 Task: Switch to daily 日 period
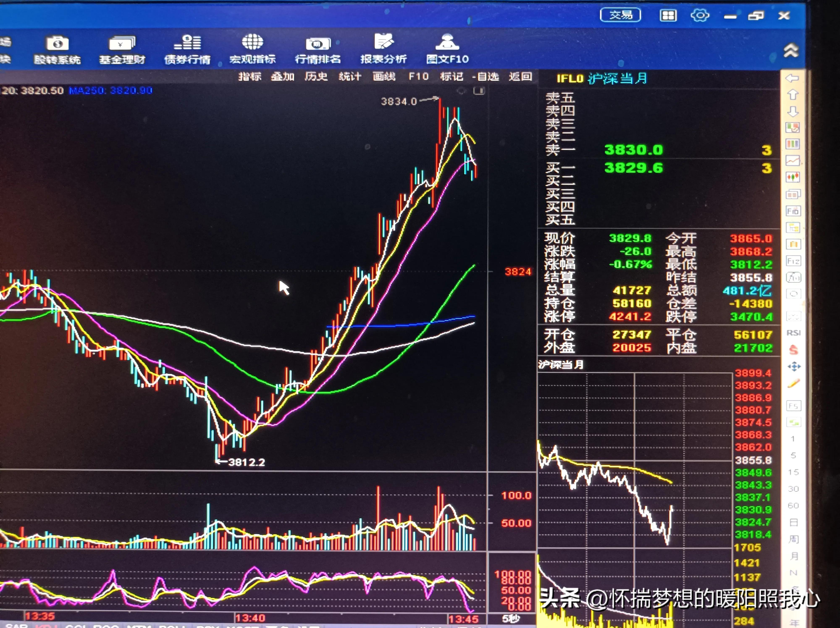point(793,522)
